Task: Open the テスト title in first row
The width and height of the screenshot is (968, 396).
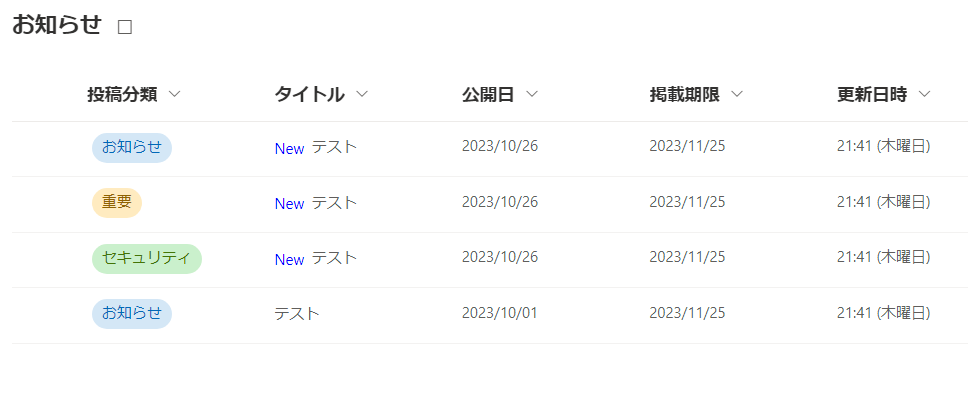Action: (334, 147)
